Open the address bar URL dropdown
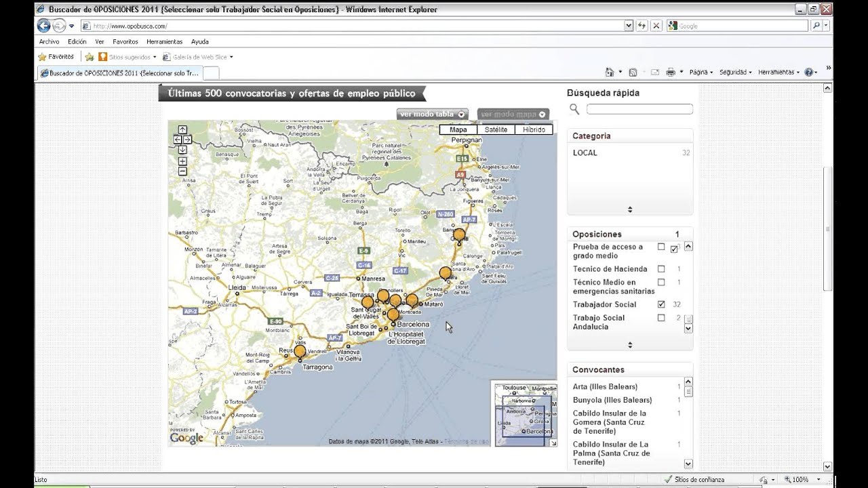 [x=629, y=26]
